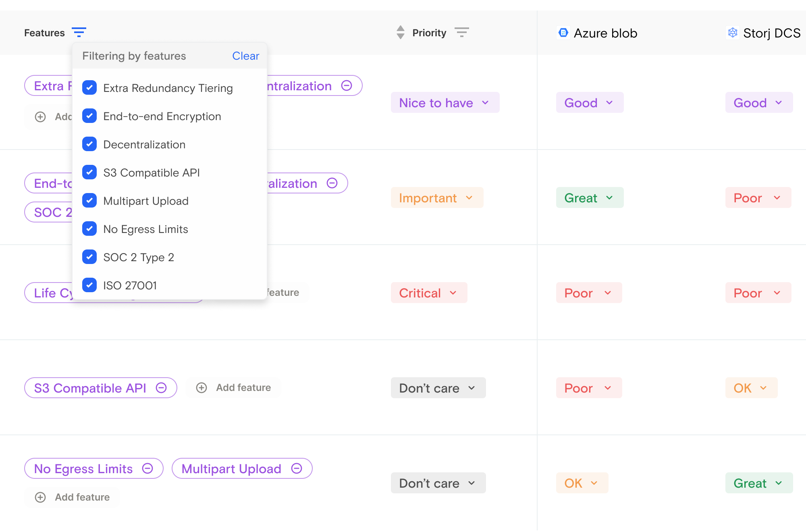Click the Features filter icon

click(x=79, y=32)
